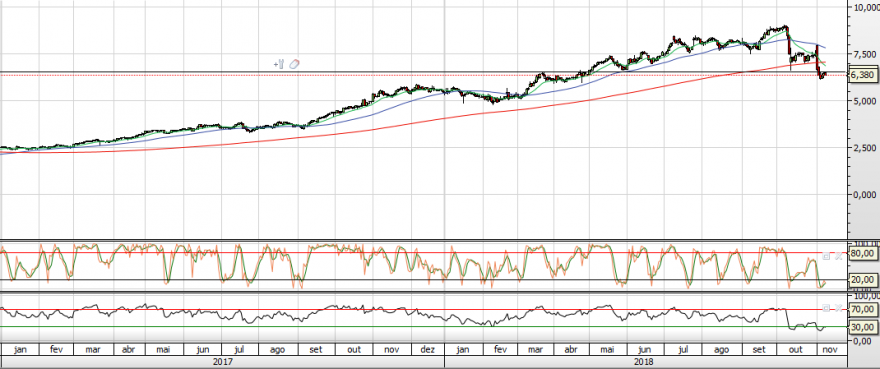Close the RSI indicator panel
This screenshot has width=880, height=369.
coord(838,308)
